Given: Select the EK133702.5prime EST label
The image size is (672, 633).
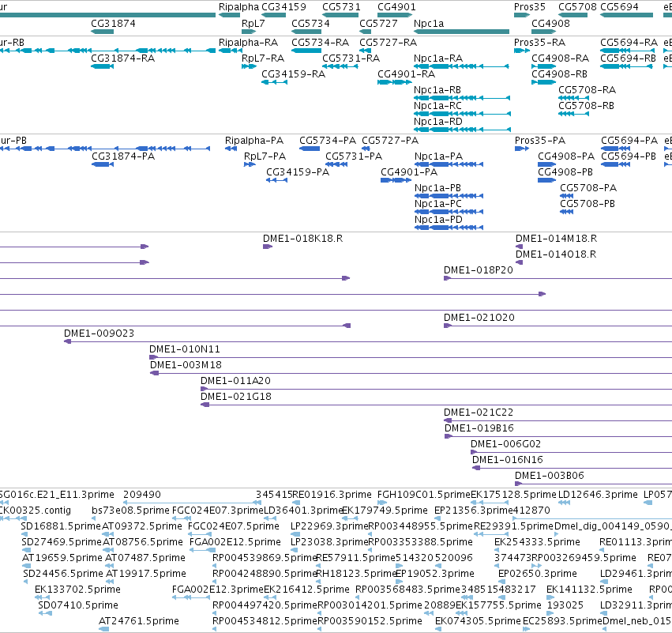Looking at the screenshot, I should tap(77, 589).
